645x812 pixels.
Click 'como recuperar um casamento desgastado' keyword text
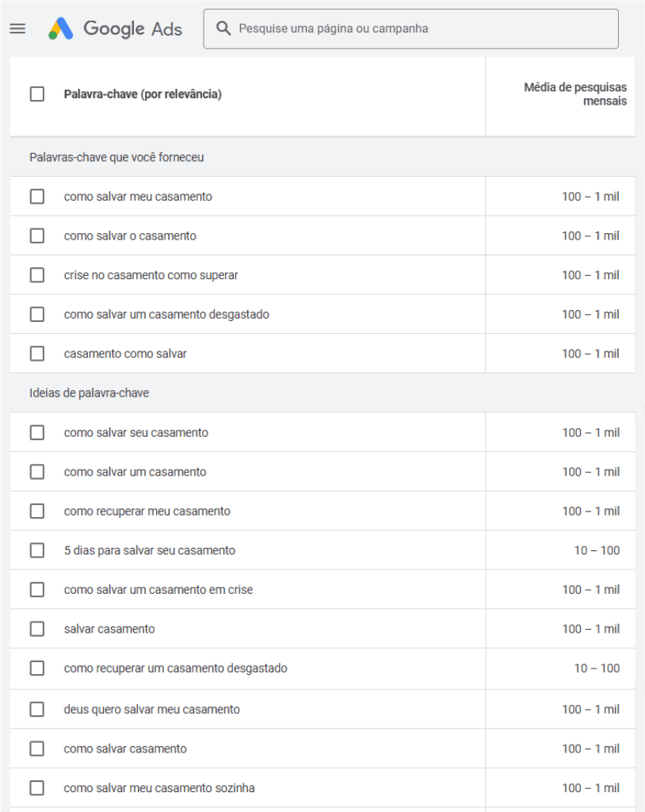coord(175,668)
